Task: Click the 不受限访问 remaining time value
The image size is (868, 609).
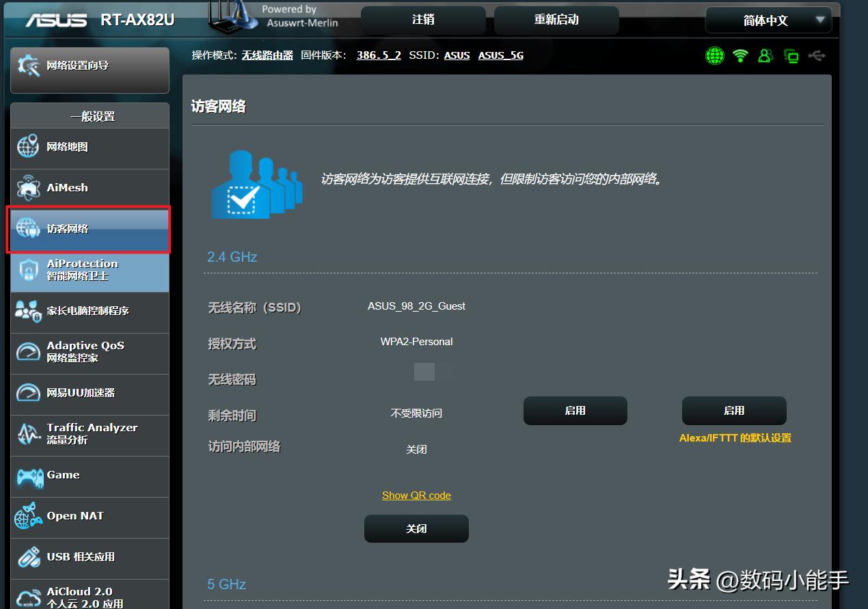Action: [x=416, y=414]
